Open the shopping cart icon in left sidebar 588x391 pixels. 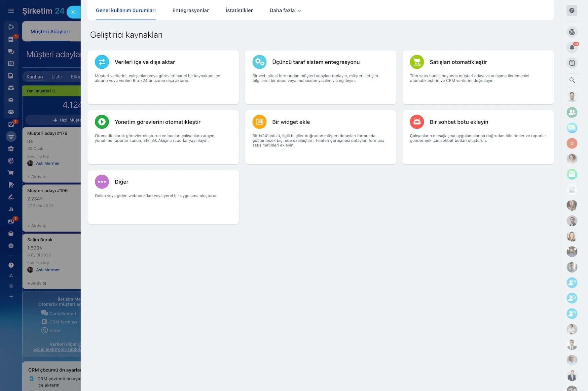coord(11,173)
